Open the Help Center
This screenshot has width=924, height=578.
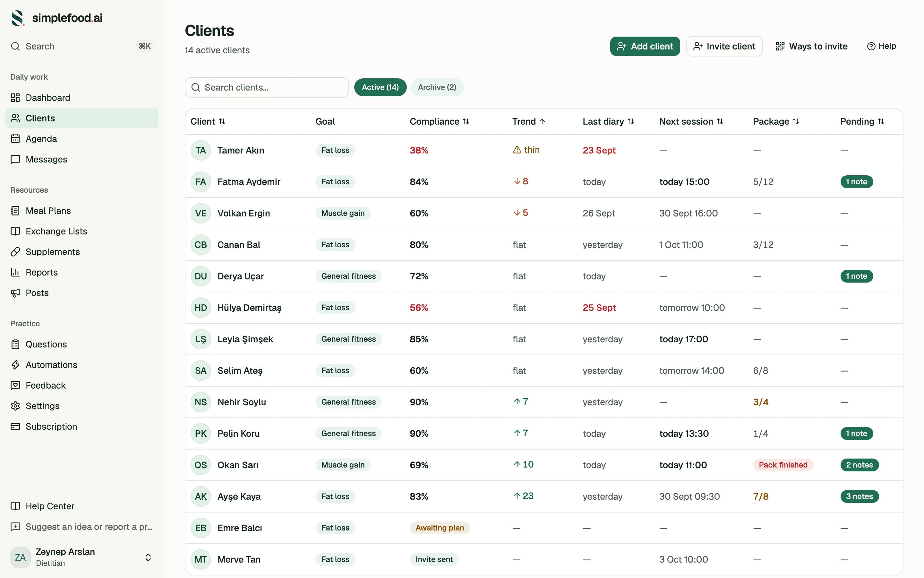click(81, 506)
